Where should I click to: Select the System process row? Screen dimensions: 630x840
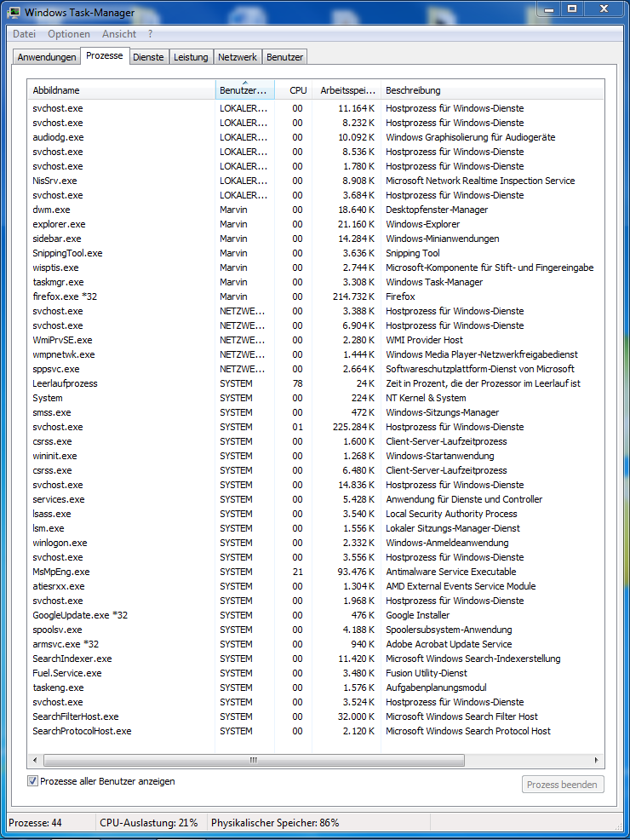(x=316, y=398)
